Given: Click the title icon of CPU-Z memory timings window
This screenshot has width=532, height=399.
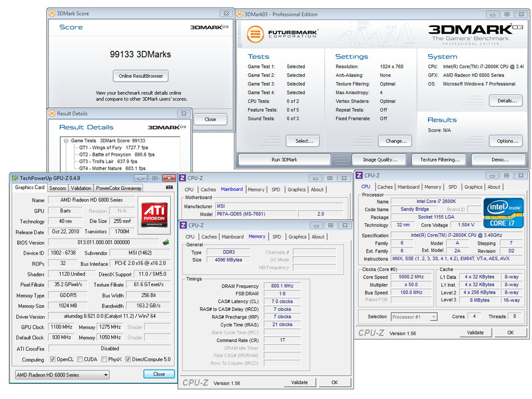Looking at the screenshot, I should pyautogui.click(x=183, y=225).
